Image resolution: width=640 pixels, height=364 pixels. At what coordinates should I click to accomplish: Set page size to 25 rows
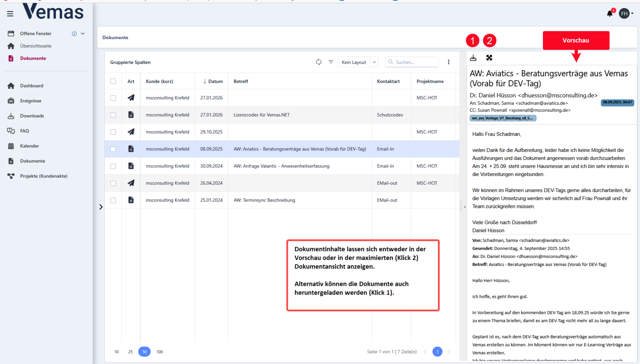130,352
